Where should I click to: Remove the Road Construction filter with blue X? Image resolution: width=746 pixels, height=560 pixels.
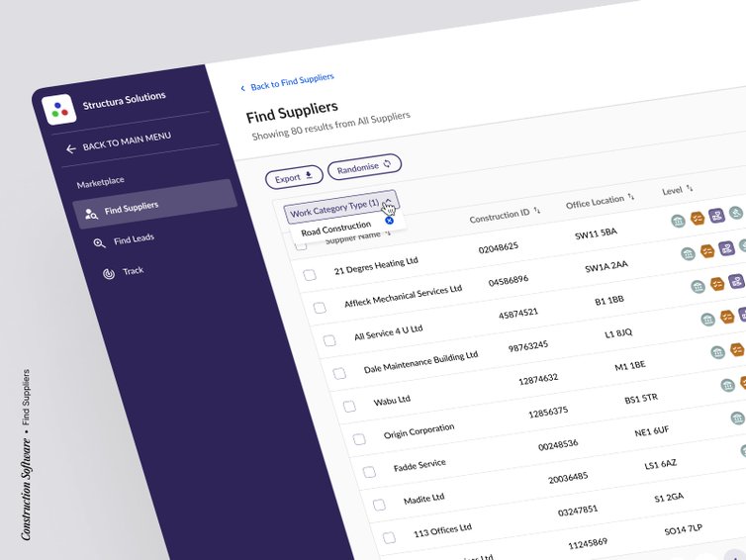[389, 220]
